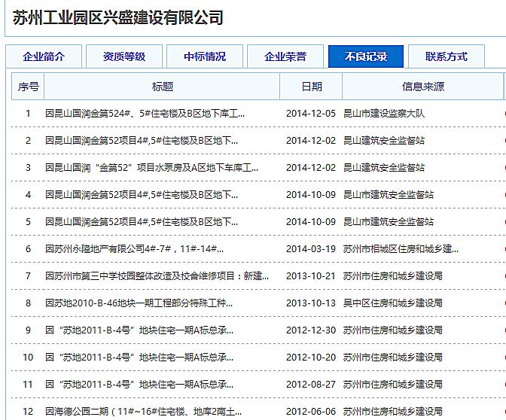Screen dimensions: 506x420
Task: Select date 2012-06-06 cell
Action: pos(311,412)
